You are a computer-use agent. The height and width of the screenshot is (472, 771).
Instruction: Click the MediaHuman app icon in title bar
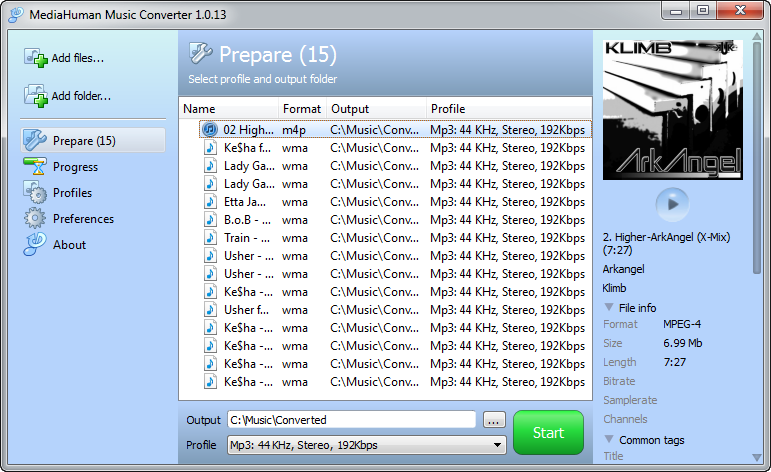[x=16, y=14]
